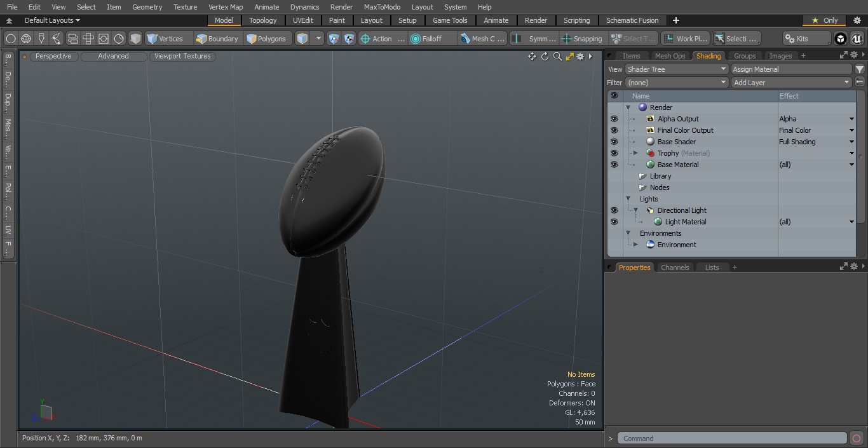Open the Default Layouts dropdown
Image resolution: width=868 pixels, height=448 pixels.
point(53,20)
